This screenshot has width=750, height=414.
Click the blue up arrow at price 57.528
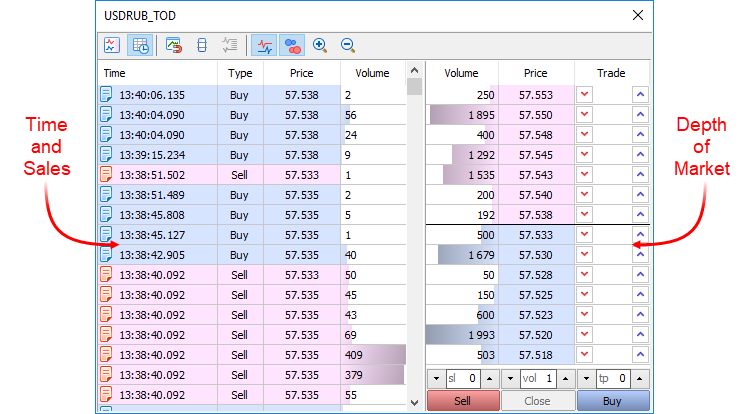click(640, 274)
